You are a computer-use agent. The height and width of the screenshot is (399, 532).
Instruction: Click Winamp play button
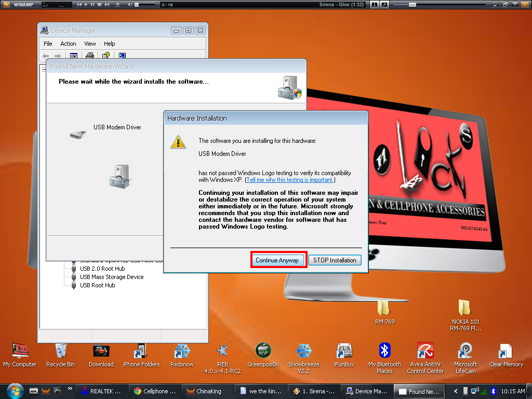coord(86,4)
